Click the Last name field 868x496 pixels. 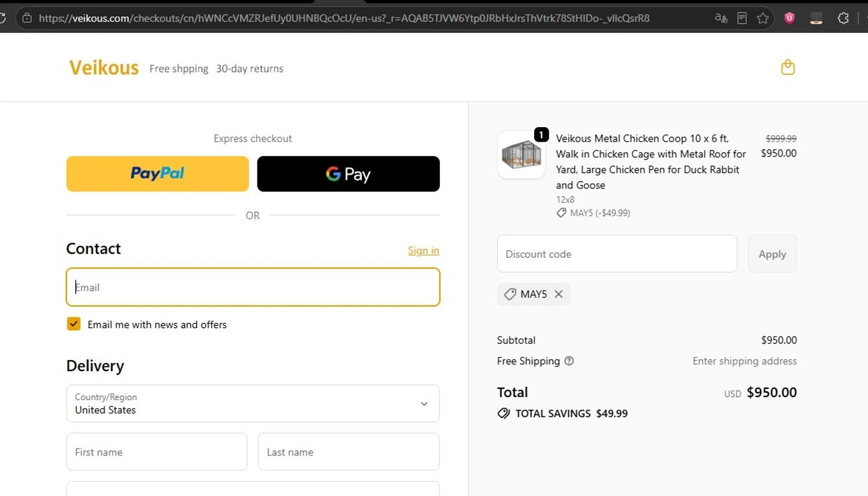[349, 452]
